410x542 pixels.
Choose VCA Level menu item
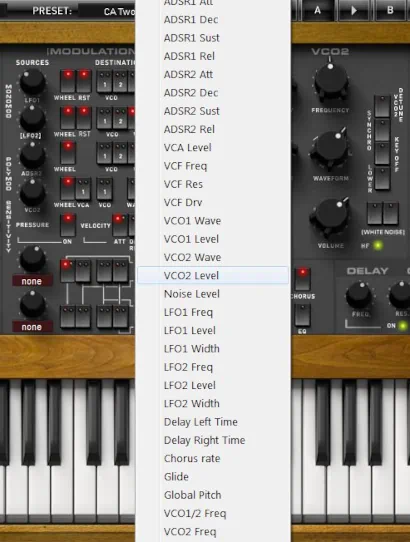pyautogui.click(x=213, y=148)
